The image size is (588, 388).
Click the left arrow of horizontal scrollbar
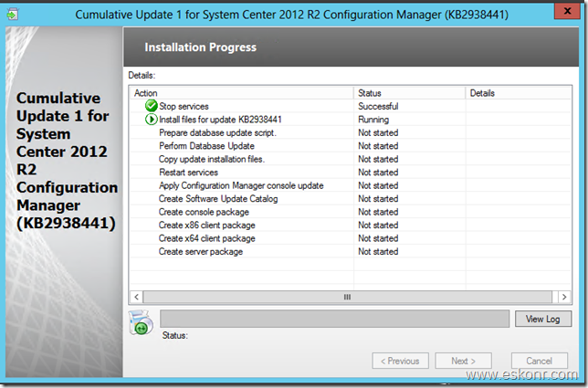coord(137,297)
